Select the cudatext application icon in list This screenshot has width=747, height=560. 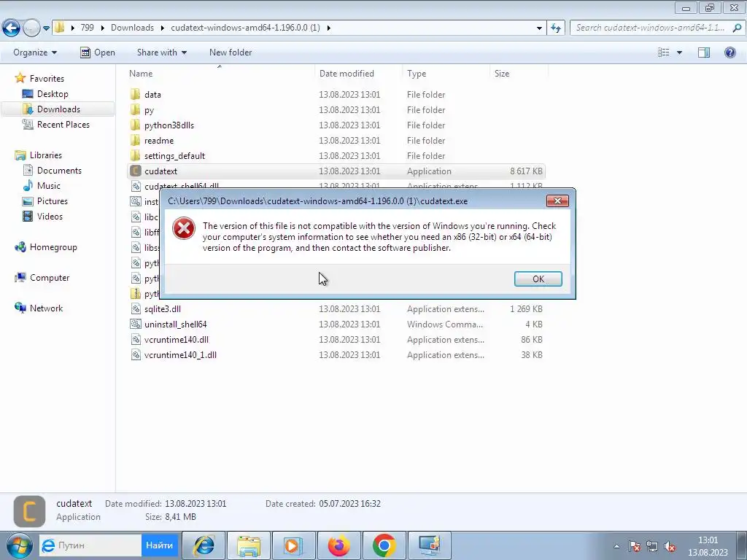pos(135,171)
